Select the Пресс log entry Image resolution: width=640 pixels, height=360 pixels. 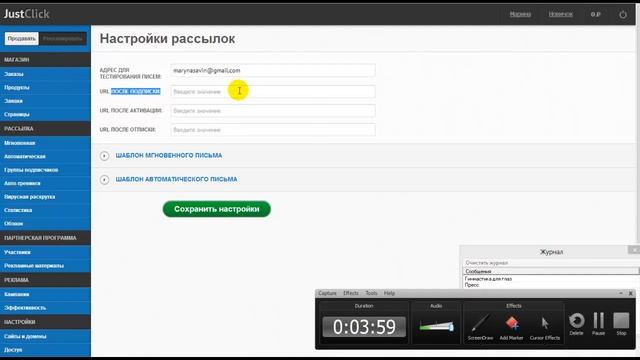point(472,285)
